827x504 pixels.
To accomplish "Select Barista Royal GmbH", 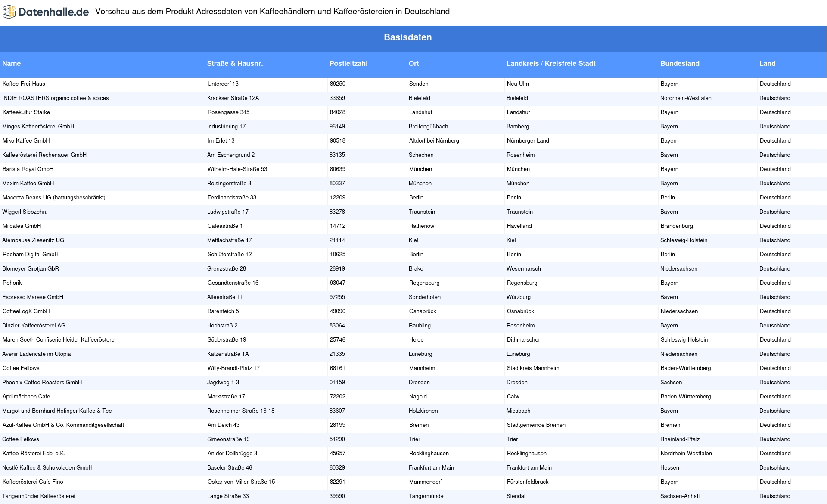I will tap(28, 169).
